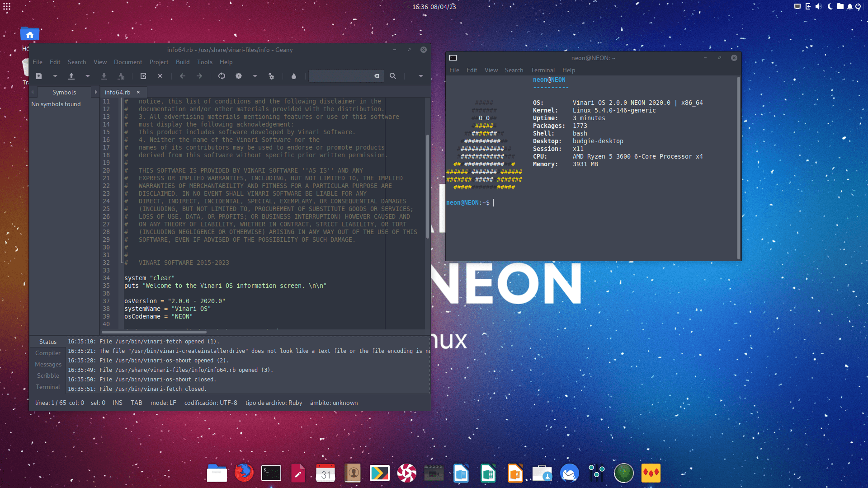Viewport: 868px width, 488px height.
Task: Open the terminal window's View menu
Action: pos(491,70)
